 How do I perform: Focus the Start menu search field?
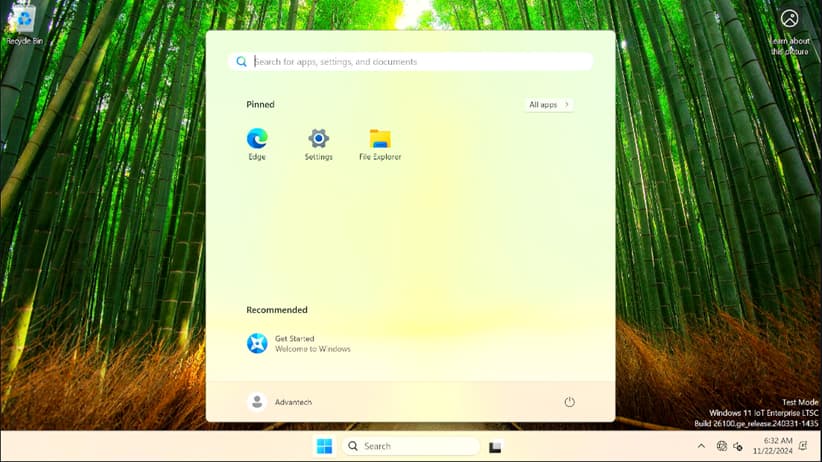(410, 62)
